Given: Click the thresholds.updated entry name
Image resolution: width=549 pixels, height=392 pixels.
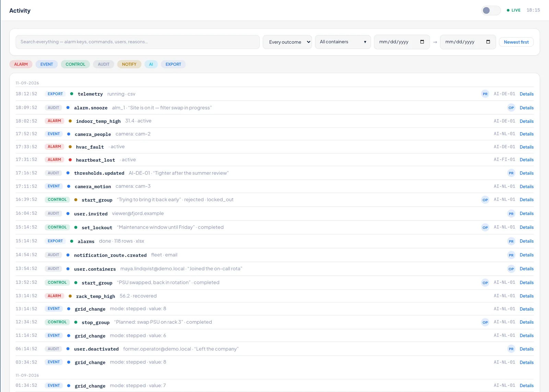Looking at the screenshot, I should [99, 173].
